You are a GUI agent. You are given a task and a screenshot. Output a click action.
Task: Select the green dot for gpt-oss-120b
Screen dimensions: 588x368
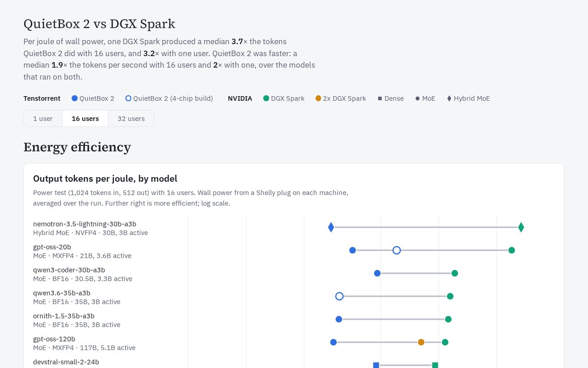click(445, 342)
